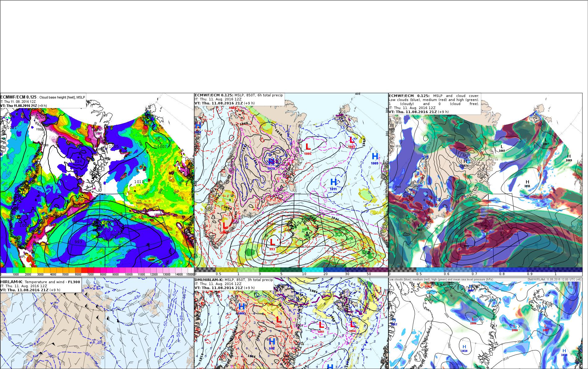
Task: Click the dark blue 0.9 swatch in cloud cover legend
Action: (541, 270)
